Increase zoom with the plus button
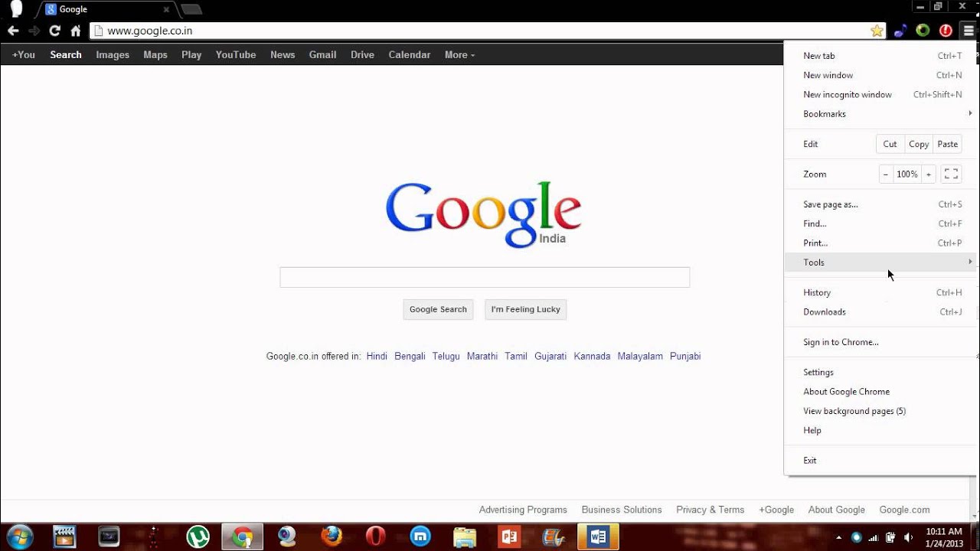980x551 pixels. (x=929, y=174)
